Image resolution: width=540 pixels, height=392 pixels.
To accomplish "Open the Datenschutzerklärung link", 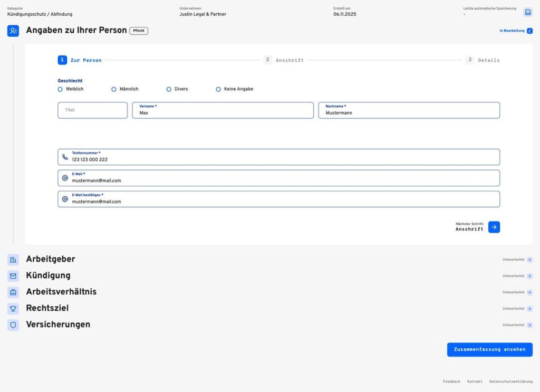I will tap(510, 381).
